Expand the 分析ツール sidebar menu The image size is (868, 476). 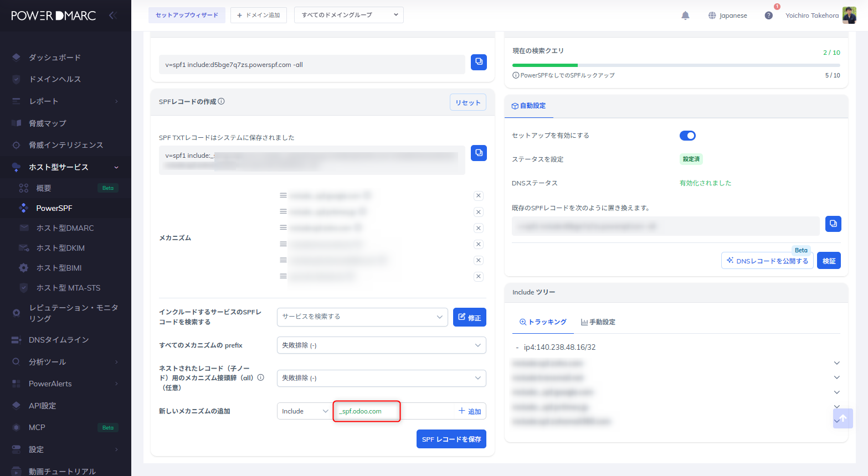click(x=65, y=362)
